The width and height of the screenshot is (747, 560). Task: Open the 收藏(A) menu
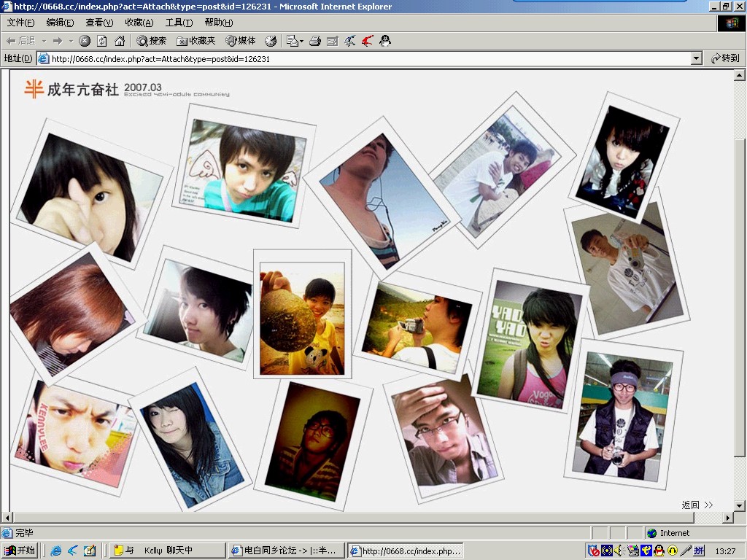tap(139, 23)
